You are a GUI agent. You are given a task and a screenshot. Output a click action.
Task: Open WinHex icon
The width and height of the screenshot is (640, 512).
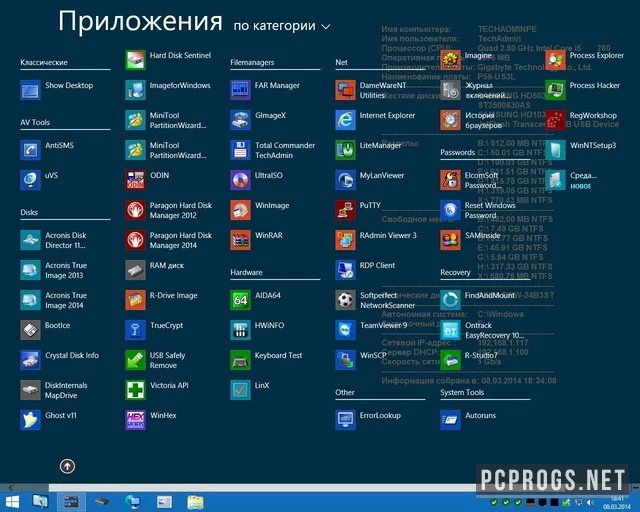pyautogui.click(x=135, y=420)
